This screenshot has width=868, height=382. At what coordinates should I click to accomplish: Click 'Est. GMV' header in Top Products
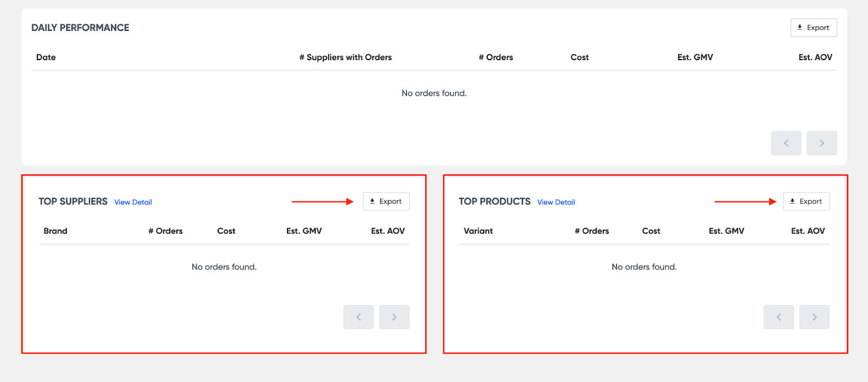tap(726, 231)
